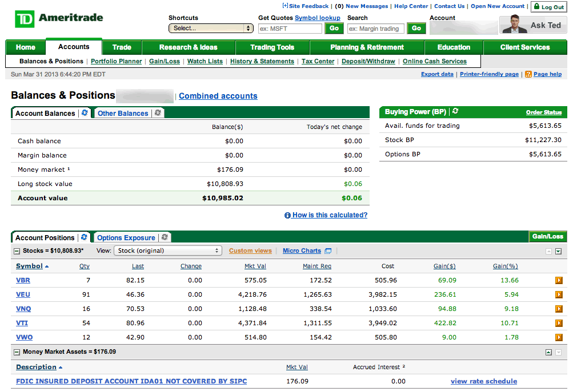Open Combined accounts link
Image resolution: width=573 pixels, height=392 pixels.
(218, 96)
